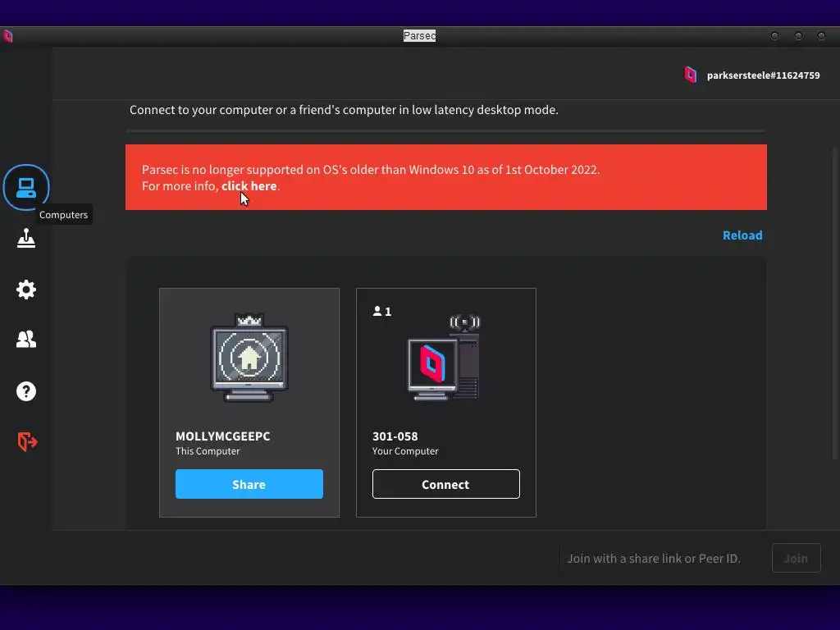Click the Parsec window title text
Screen dimensions: 840x630
click(419, 36)
